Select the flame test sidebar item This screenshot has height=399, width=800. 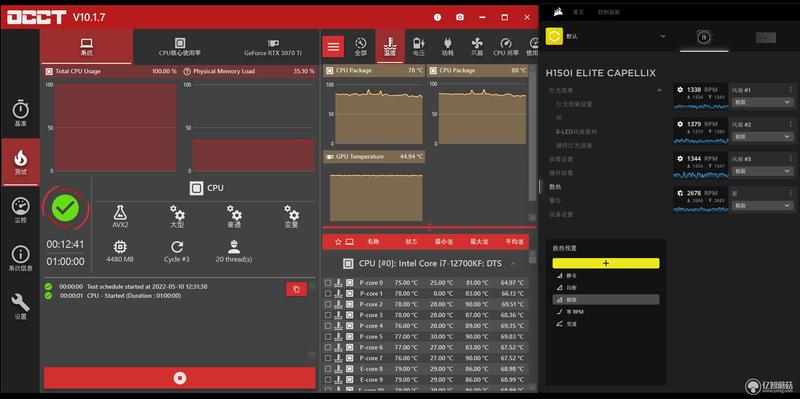[20, 162]
